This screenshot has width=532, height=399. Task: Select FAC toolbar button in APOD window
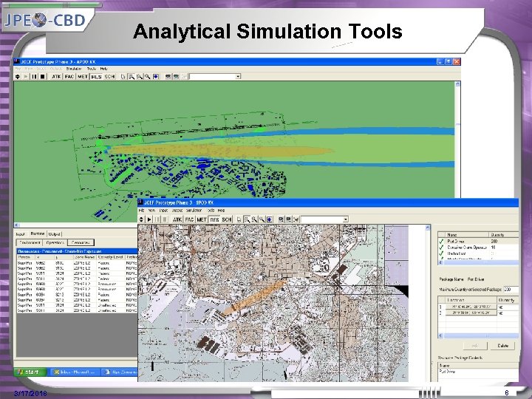[69, 76]
